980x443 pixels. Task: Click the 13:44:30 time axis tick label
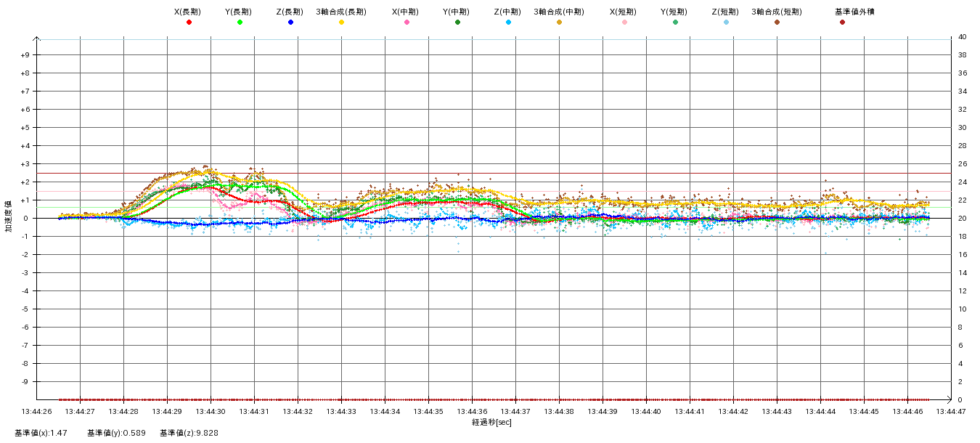click(x=211, y=411)
